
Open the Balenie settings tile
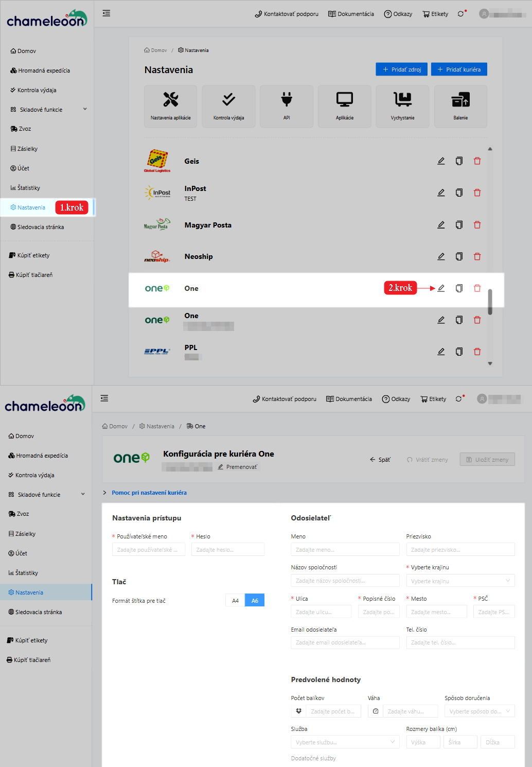pos(460,106)
